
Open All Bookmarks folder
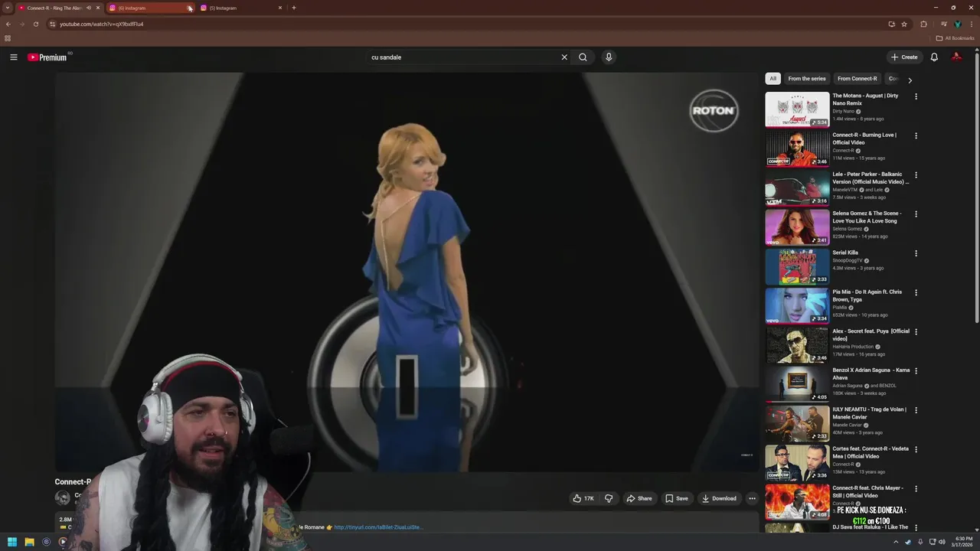pos(955,38)
